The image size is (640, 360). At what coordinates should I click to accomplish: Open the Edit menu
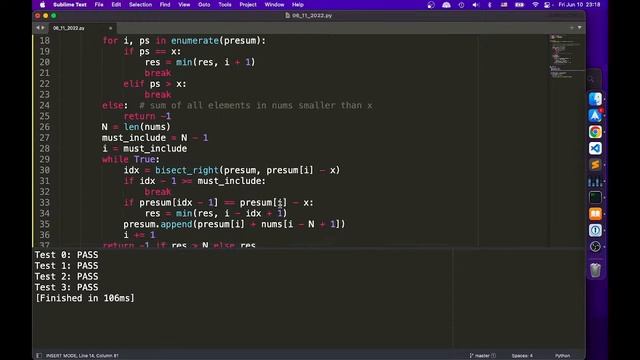click(116, 5)
